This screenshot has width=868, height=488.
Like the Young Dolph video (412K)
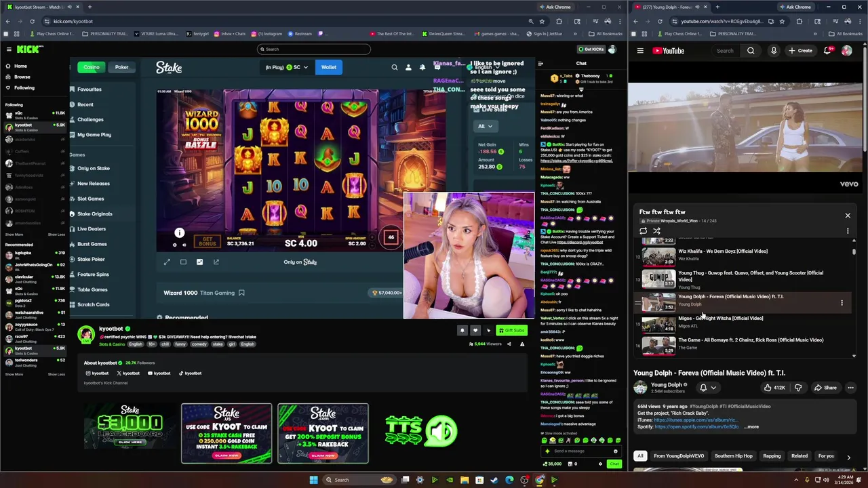point(774,388)
